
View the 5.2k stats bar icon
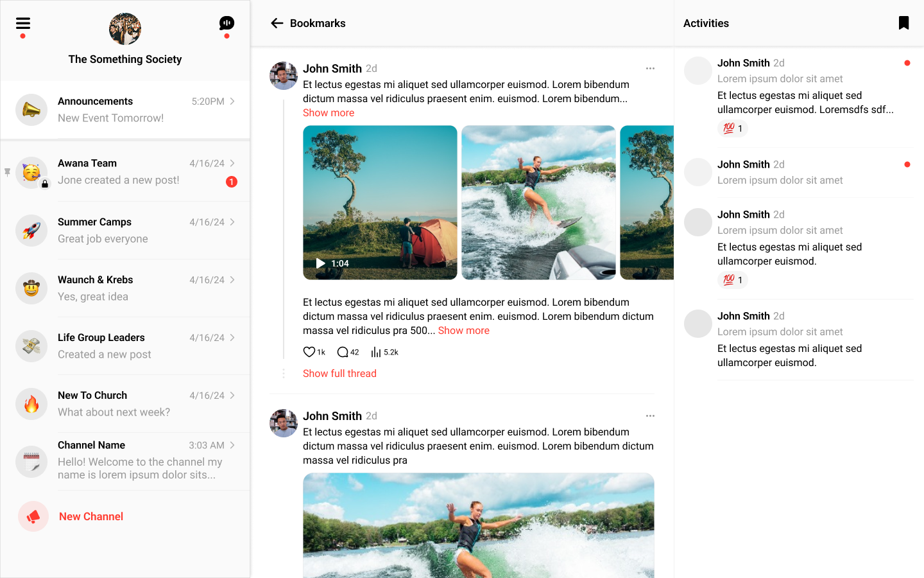pos(376,352)
